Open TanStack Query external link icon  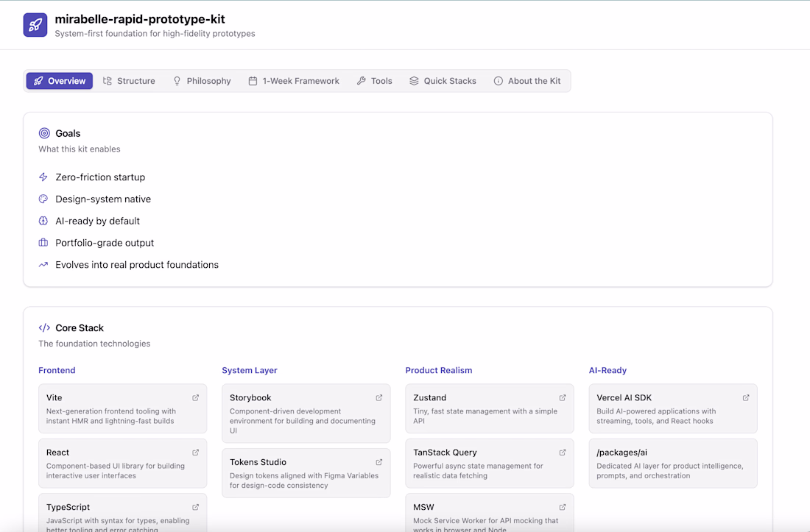(x=563, y=453)
